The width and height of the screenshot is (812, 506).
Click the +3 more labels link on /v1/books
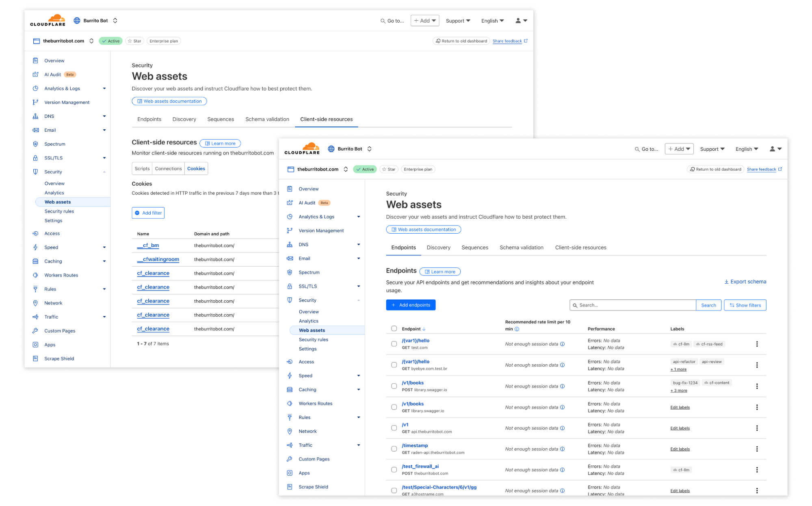click(678, 391)
